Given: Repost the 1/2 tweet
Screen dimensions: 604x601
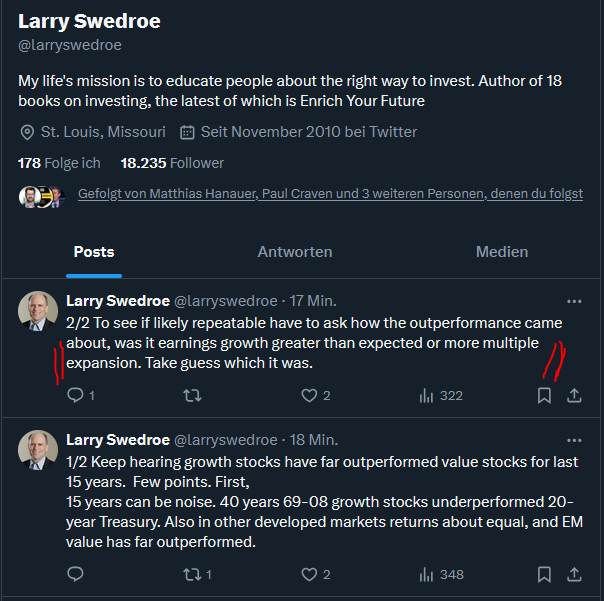Looking at the screenshot, I should click(x=191, y=574).
